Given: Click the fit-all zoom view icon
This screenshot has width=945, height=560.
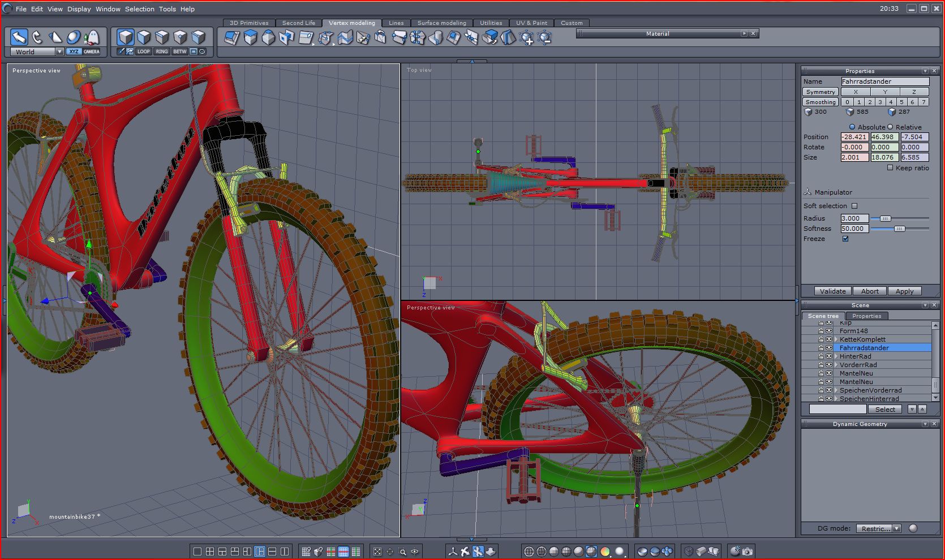Looking at the screenshot, I should point(377,552).
